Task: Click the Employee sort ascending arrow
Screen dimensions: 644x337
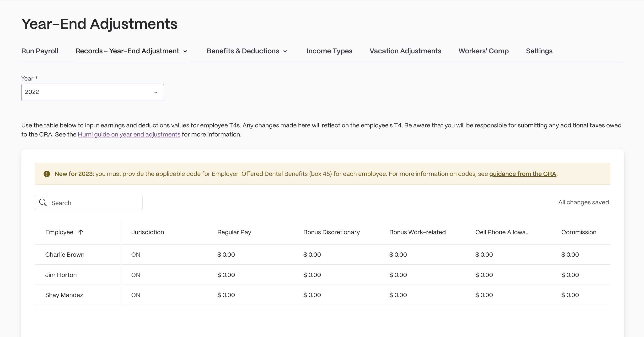Action: click(80, 232)
